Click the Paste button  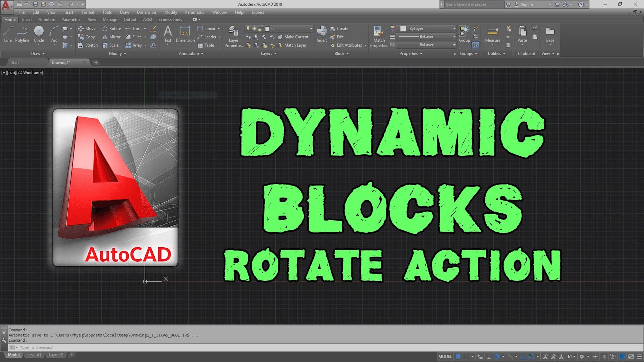point(522,35)
